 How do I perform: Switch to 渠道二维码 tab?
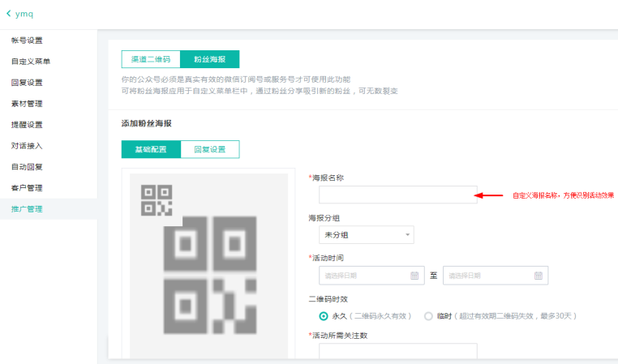(x=151, y=59)
